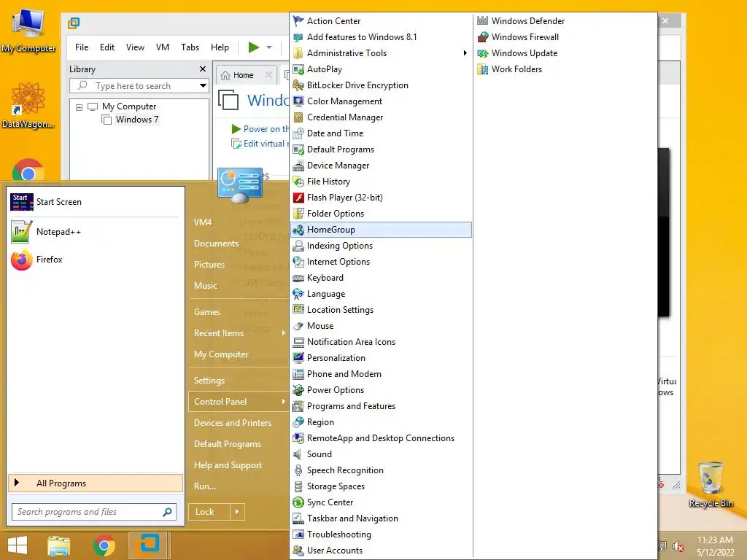Open the Edit menu in VMware
This screenshot has height=560, width=747.
[x=107, y=47]
